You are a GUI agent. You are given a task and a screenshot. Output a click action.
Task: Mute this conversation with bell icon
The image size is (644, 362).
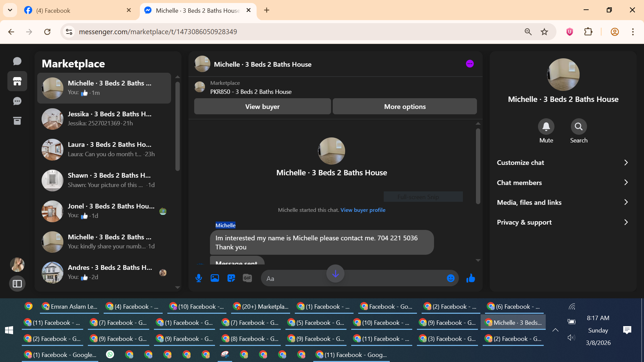546,127
